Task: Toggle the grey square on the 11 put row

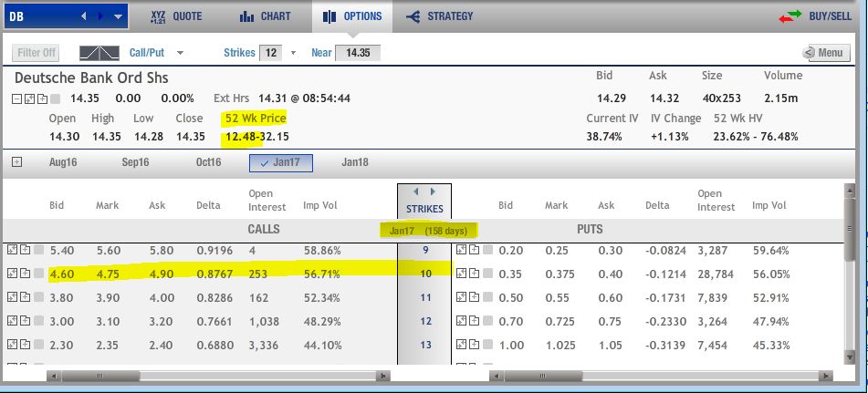Action: (487, 297)
